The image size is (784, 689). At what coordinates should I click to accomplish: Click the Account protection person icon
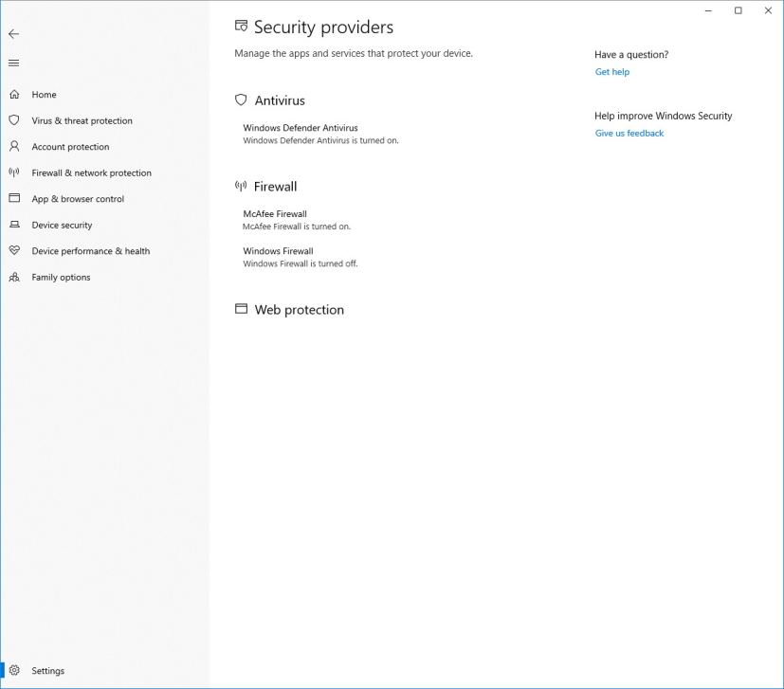13,146
